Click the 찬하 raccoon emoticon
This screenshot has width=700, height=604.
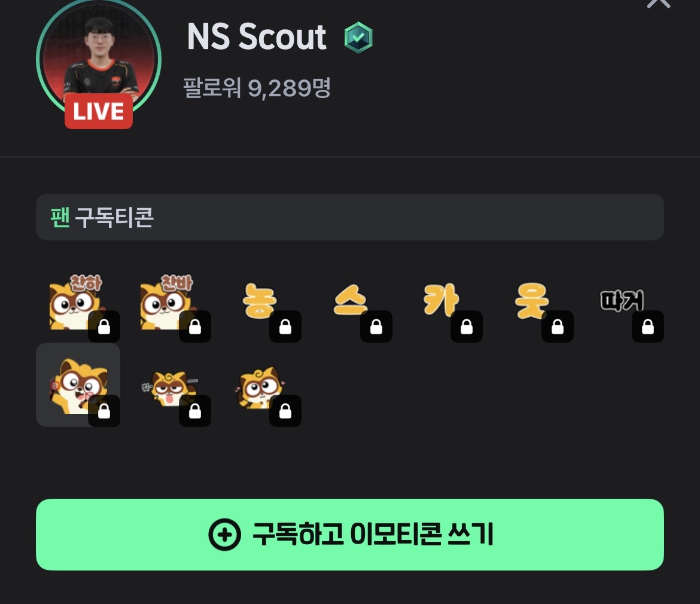click(x=78, y=302)
